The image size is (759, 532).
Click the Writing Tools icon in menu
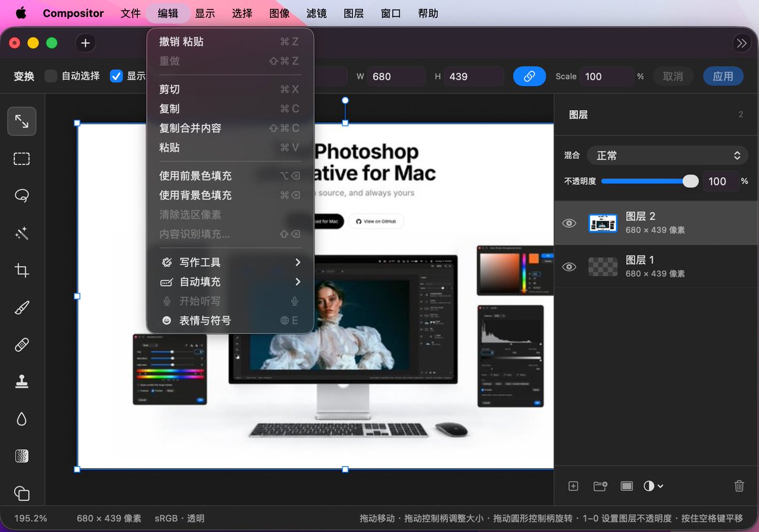[x=167, y=262]
